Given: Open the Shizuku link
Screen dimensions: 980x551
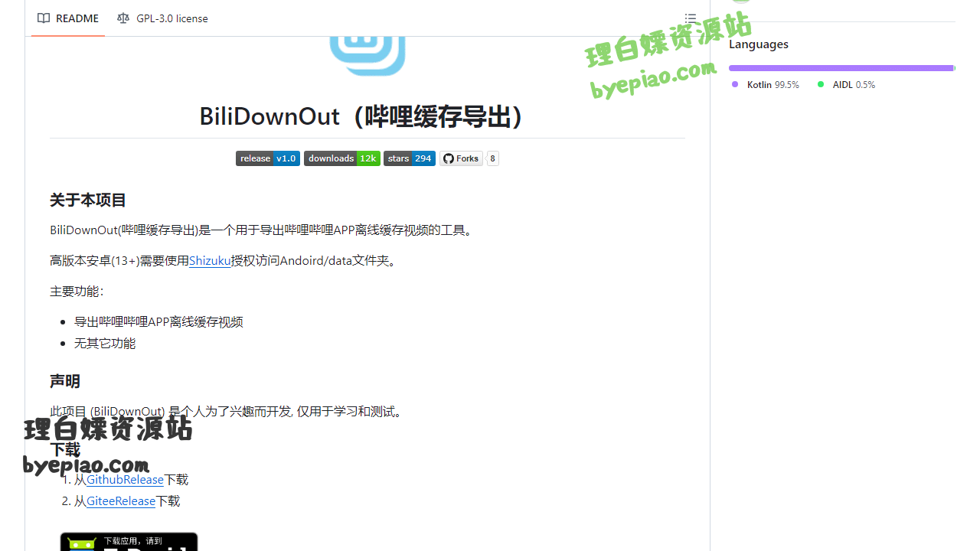Looking at the screenshot, I should 210,261.
